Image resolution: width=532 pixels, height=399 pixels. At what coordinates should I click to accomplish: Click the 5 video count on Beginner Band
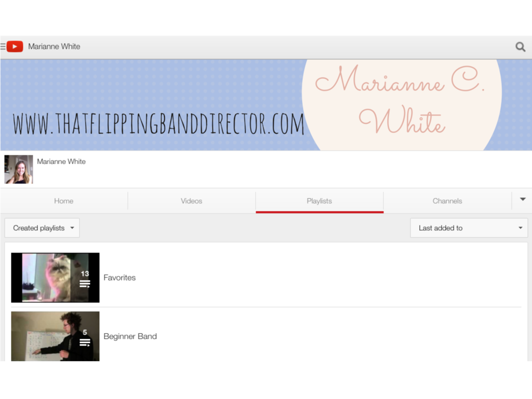point(85,332)
